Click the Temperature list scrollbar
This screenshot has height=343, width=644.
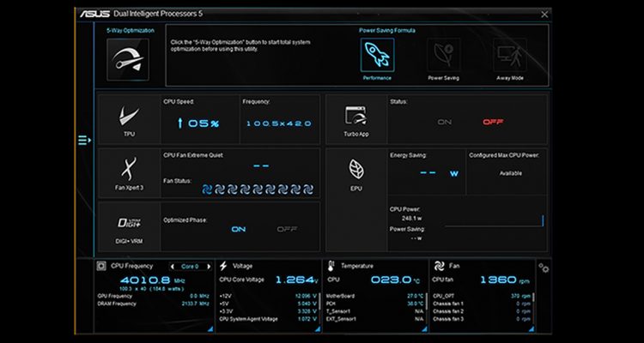tap(426, 302)
